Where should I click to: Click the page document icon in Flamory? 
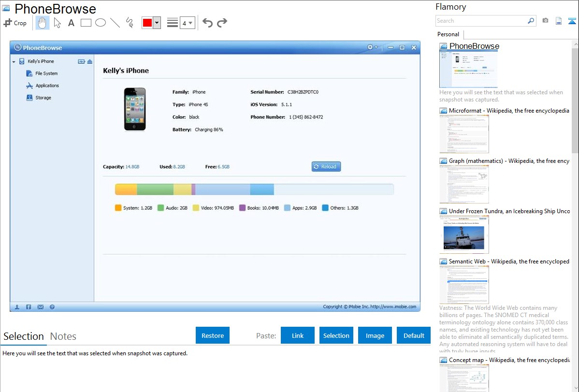pos(559,21)
